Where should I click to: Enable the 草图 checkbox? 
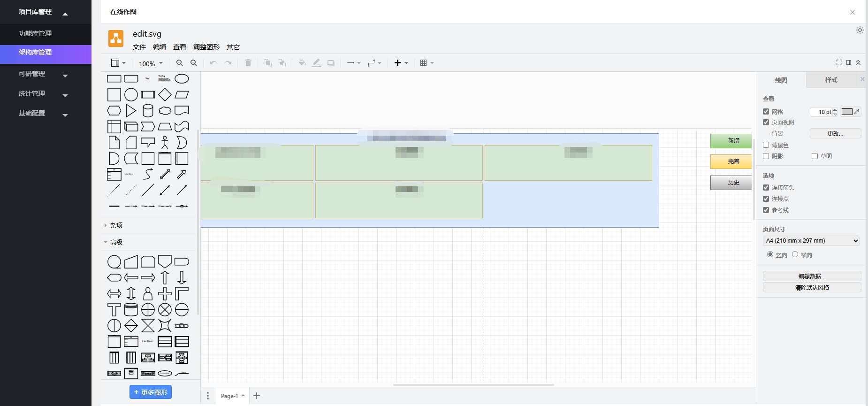(x=815, y=156)
